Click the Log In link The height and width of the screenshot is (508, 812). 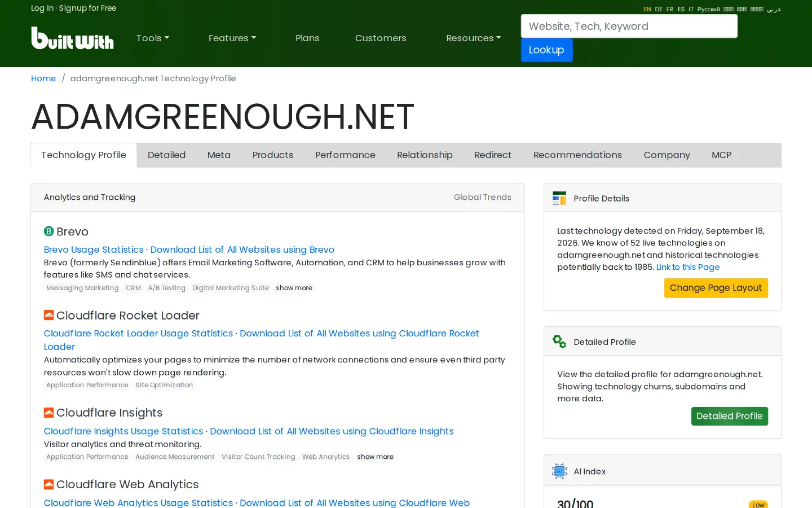[42, 8]
